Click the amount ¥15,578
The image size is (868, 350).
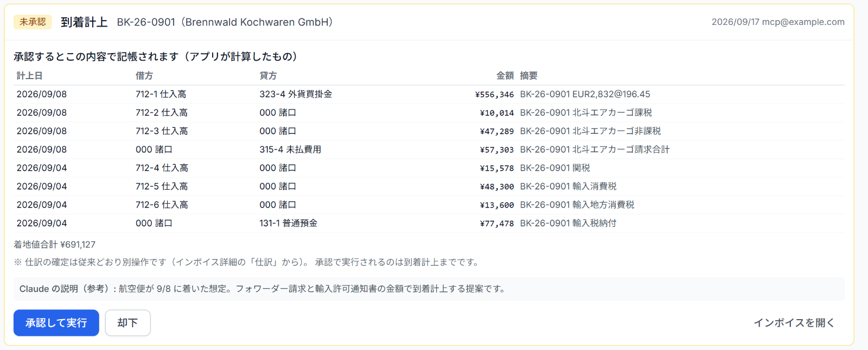tap(497, 168)
